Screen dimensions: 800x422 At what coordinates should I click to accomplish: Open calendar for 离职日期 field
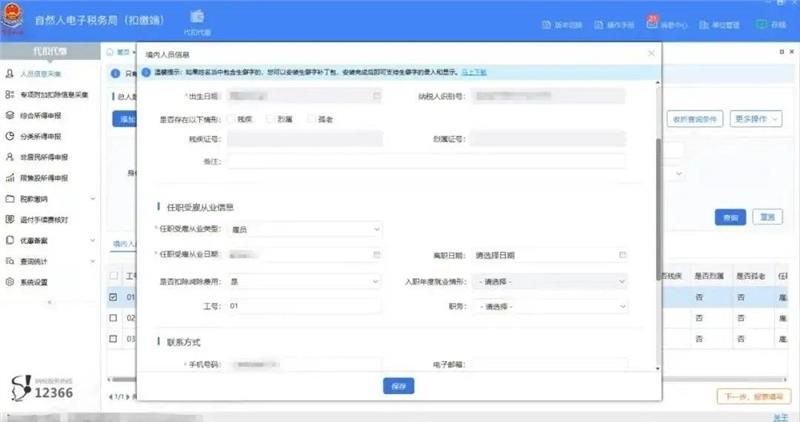(622, 255)
